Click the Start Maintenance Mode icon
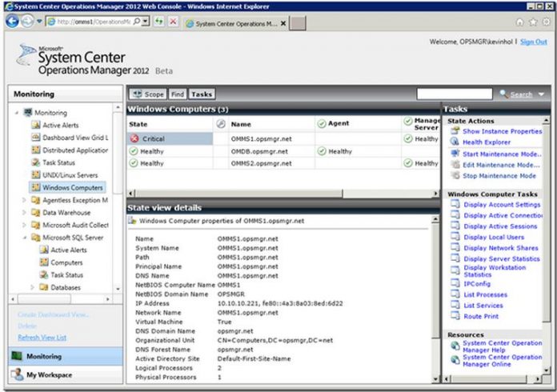The height and width of the screenshot is (392, 557). [x=454, y=153]
